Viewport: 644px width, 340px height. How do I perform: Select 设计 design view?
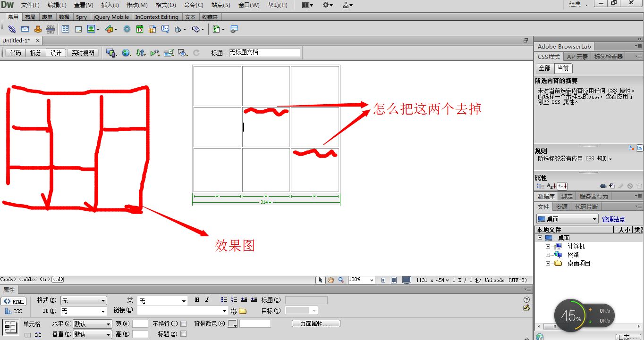[x=56, y=53]
